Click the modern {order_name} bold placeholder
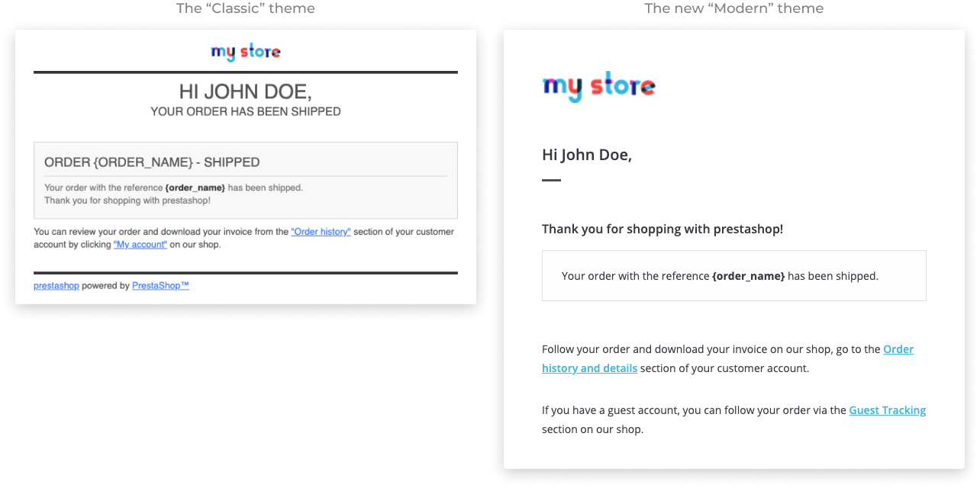This screenshot has height=488, width=980. (x=748, y=276)
